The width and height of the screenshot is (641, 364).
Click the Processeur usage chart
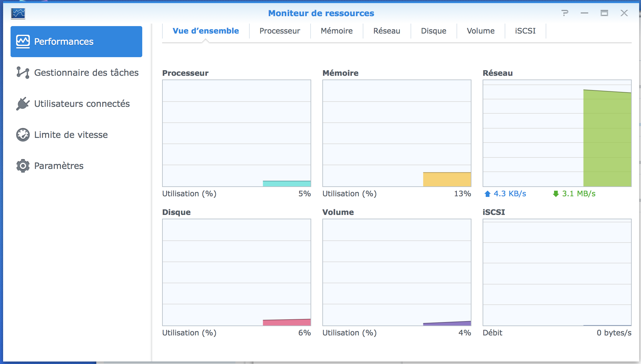point(237,133)
